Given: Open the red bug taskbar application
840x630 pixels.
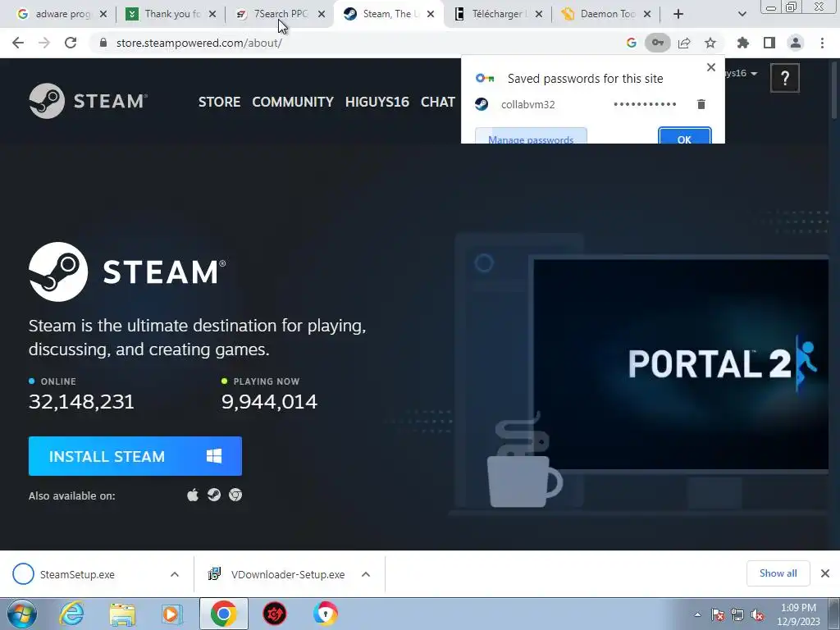Looking at the screenshot, I should [x=274, y=614].
